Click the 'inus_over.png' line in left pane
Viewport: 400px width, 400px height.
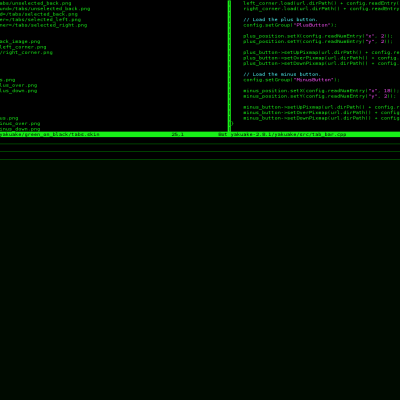(x=20, y=124)
